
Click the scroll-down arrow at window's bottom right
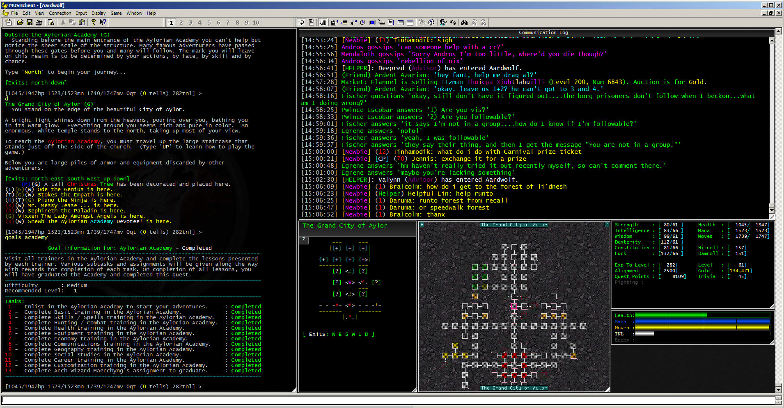click(x=779, y=389)
